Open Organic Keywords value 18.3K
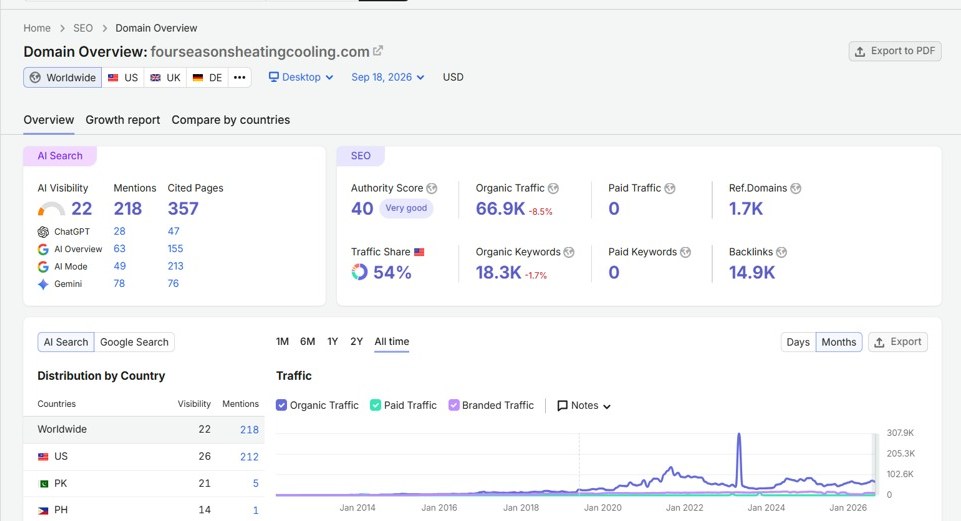 [498, 272]
